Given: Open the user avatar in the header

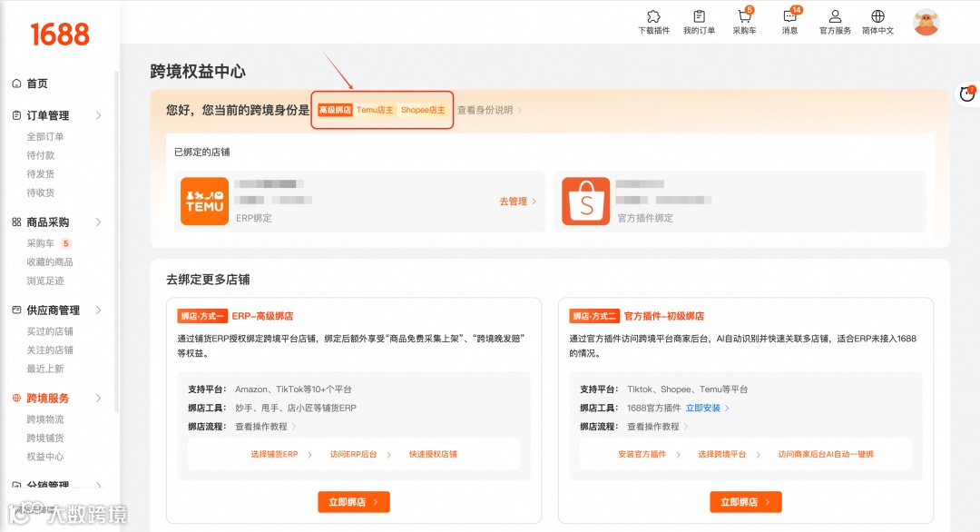Looking at the screenshot, I should (926, 23).
